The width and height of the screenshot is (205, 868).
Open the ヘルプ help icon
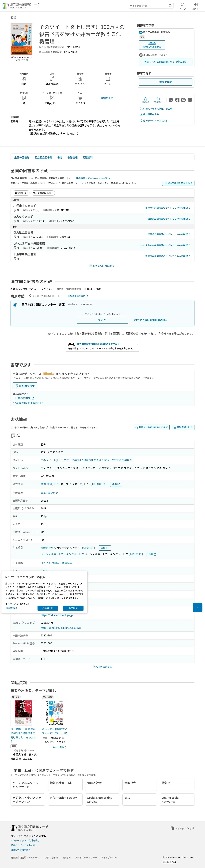point(182,6)
